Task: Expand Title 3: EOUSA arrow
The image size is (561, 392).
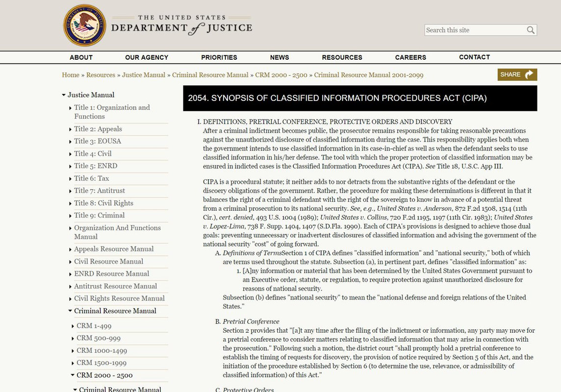Action: pyautogui.click(x=70, y=142)
